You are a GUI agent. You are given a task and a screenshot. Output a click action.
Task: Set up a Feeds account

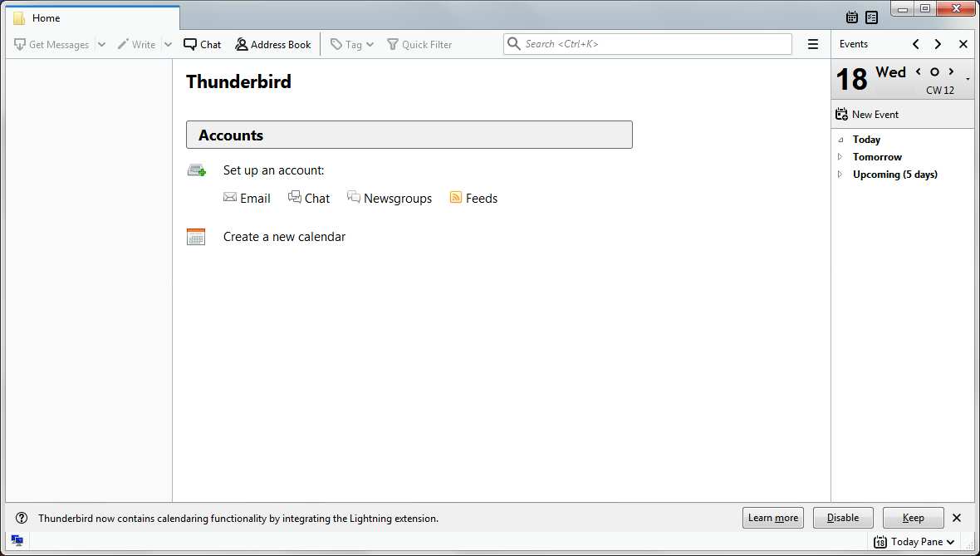pos(473,199)
